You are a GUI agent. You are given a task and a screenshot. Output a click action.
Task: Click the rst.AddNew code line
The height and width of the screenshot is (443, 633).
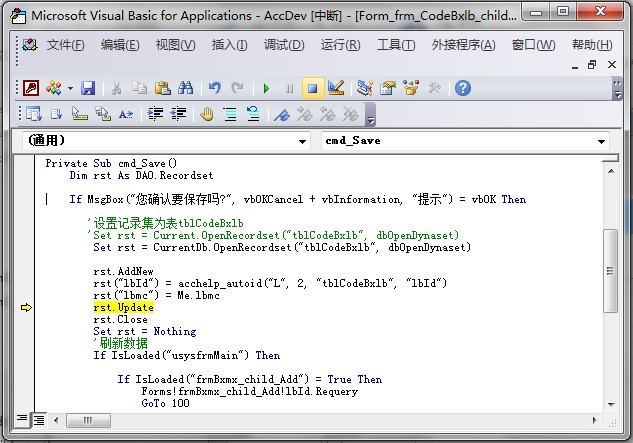(x=124, y=271)
